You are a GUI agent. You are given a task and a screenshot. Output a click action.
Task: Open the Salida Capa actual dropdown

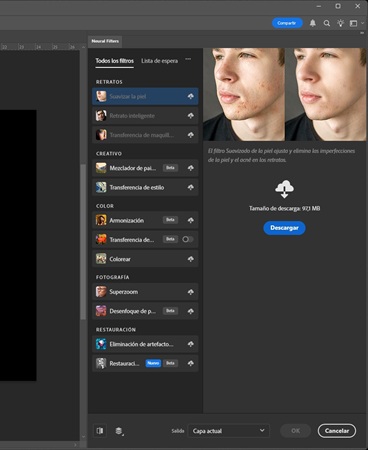[229, 431]
